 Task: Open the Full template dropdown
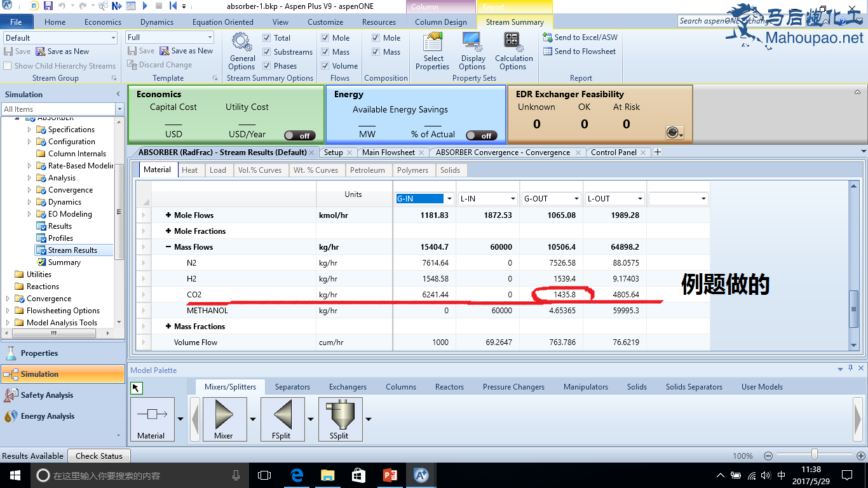[x=210, y=37]
